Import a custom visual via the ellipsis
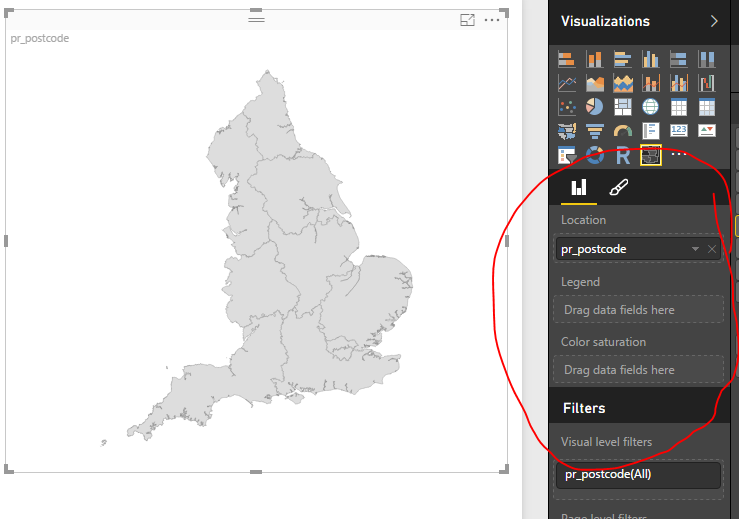739x519 pixels. (x=679, y=154)
